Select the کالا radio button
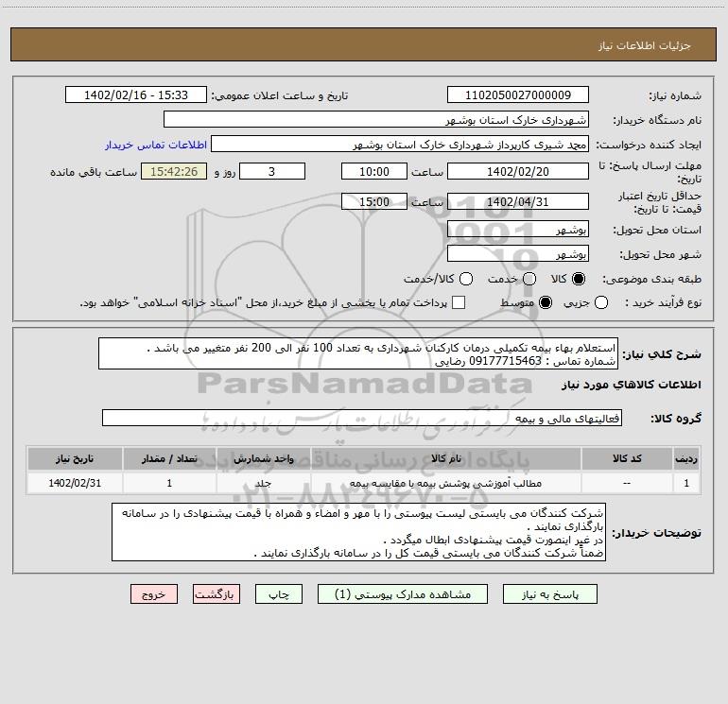Viewport: 728px width, 704px height. 579,279
